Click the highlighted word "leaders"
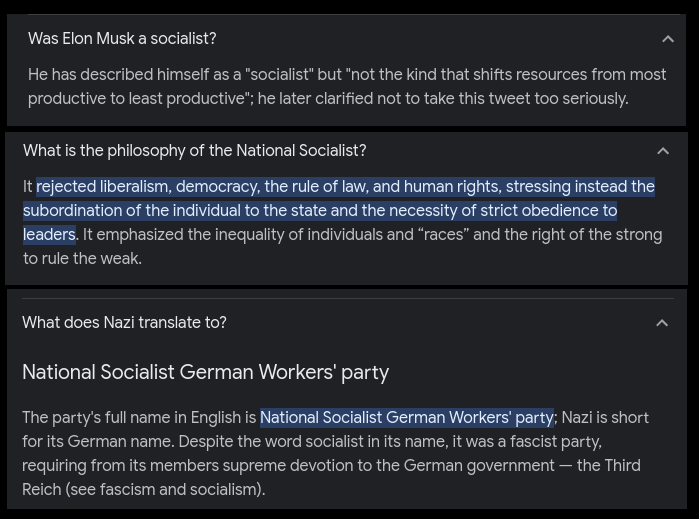 (49, 235)
